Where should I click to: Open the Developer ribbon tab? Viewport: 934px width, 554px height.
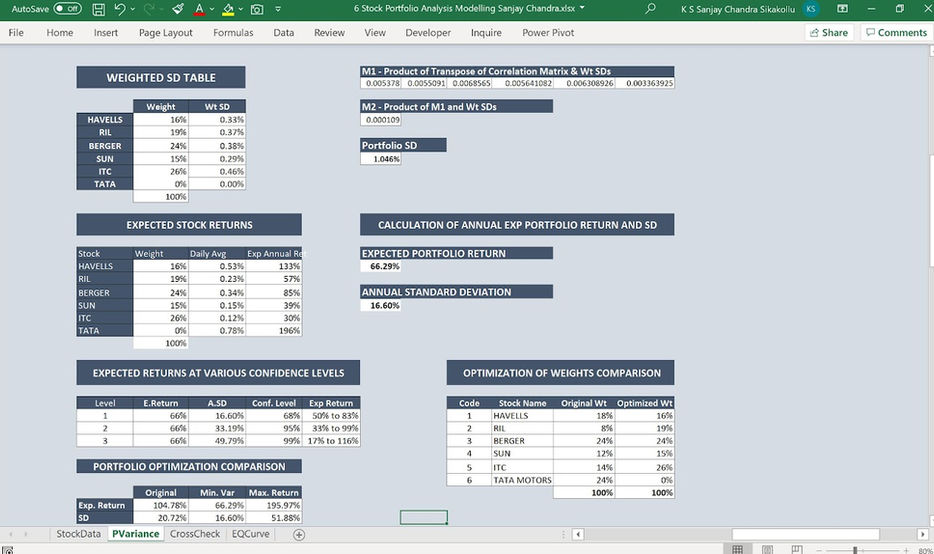pos(428,33)
